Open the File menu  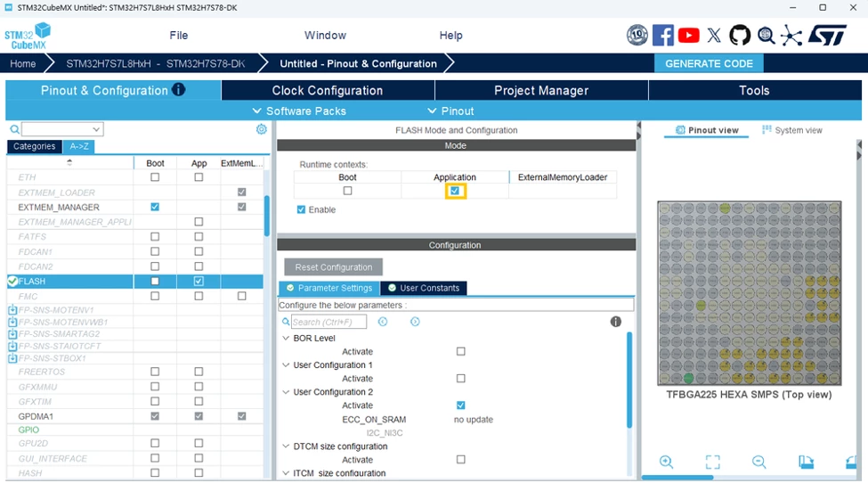(x=178, y=36)
